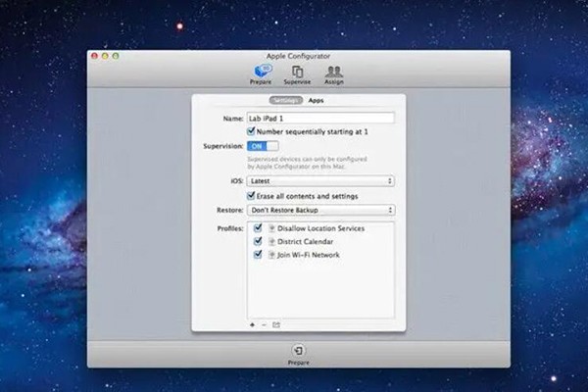Turn off the Supervision switch
This screenshot has height=392, width=588.
coord(263,146)
